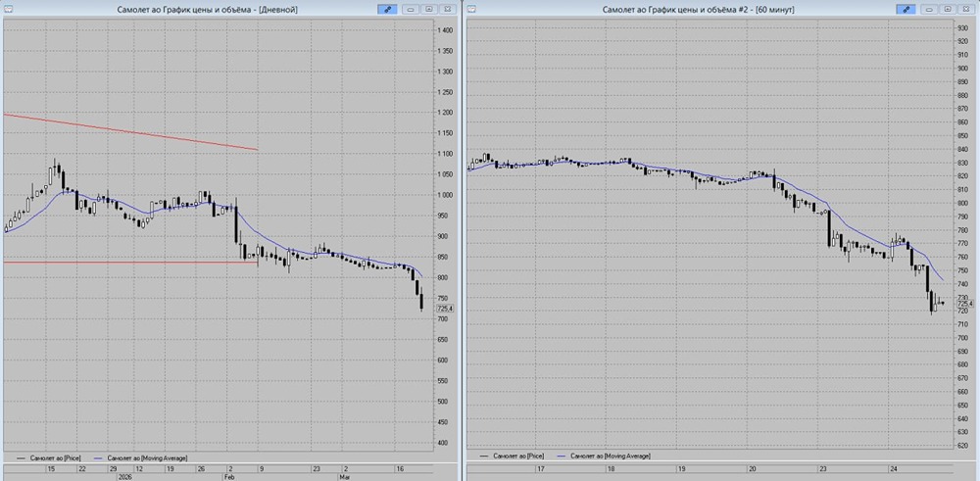
Task: Maximize the 60 минут chart window
Action: coord(948,9)
